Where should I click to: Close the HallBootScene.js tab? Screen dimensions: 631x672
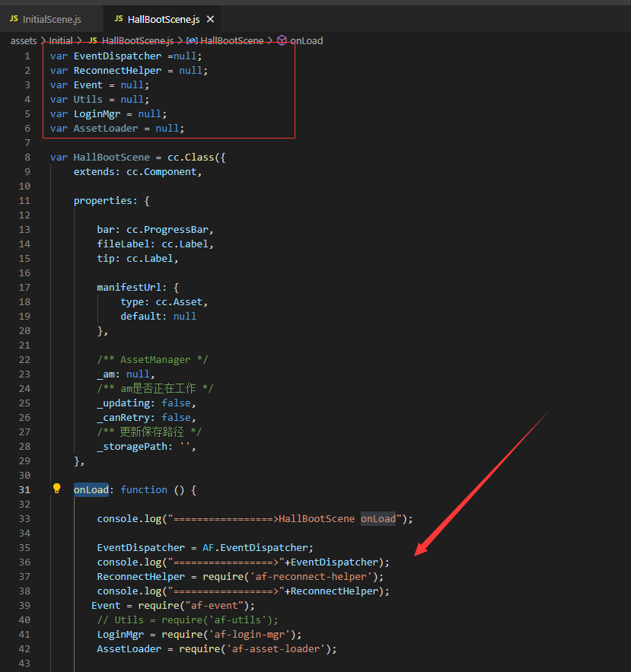(x=210, y=19)
